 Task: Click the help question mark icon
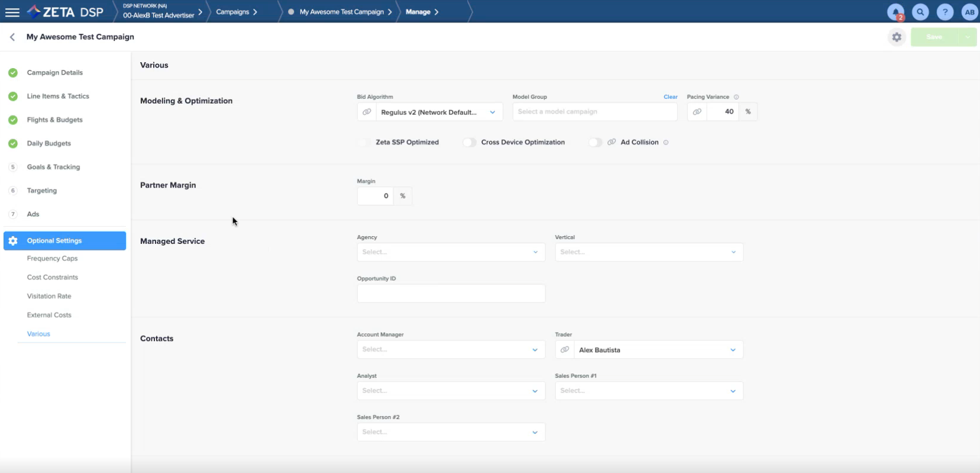tap(945, 12)
